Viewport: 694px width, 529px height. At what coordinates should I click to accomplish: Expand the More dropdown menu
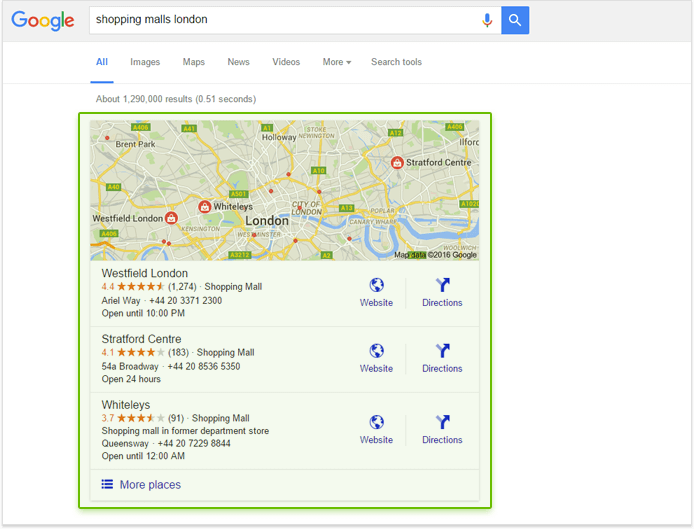(x=337, y=62)
